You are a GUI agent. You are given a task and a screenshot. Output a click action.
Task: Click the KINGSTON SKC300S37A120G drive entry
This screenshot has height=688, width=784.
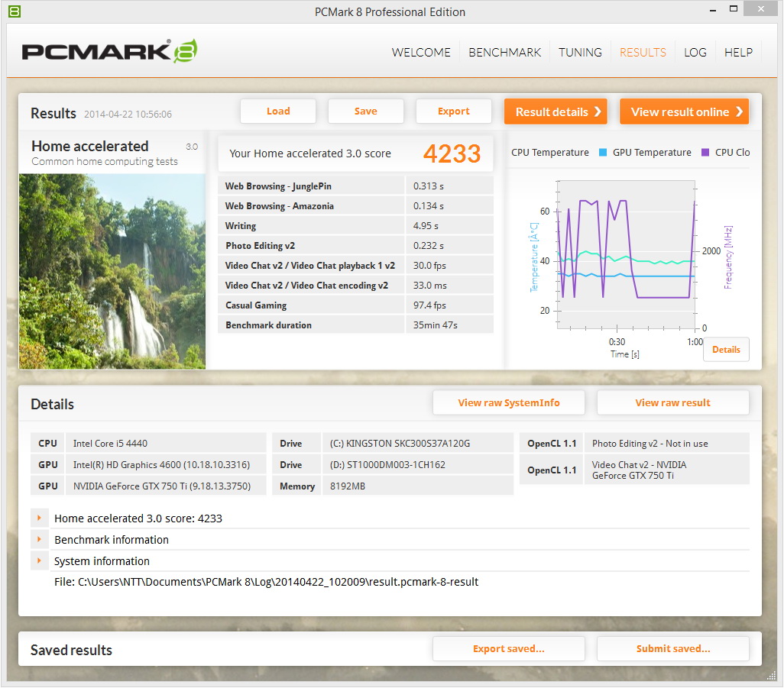(418, 443)
